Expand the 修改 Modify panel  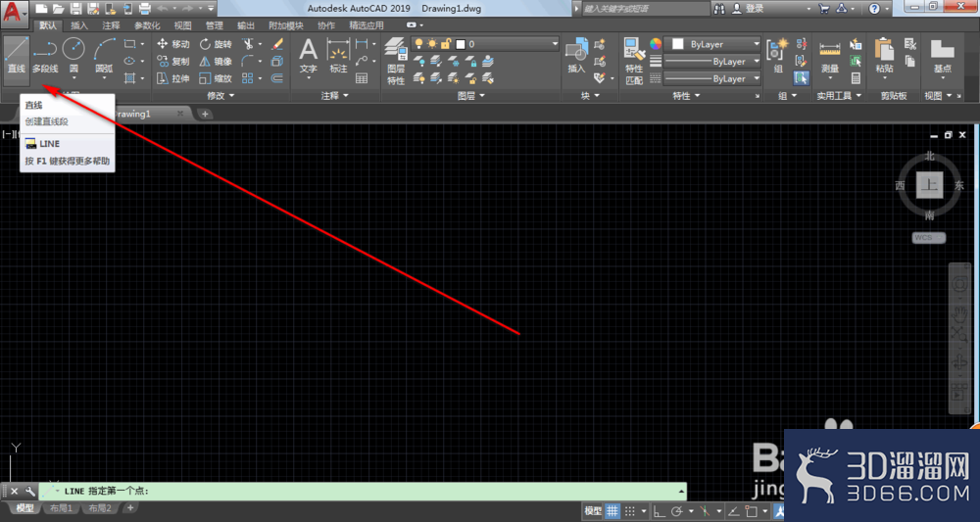click(x=220, y=96)
